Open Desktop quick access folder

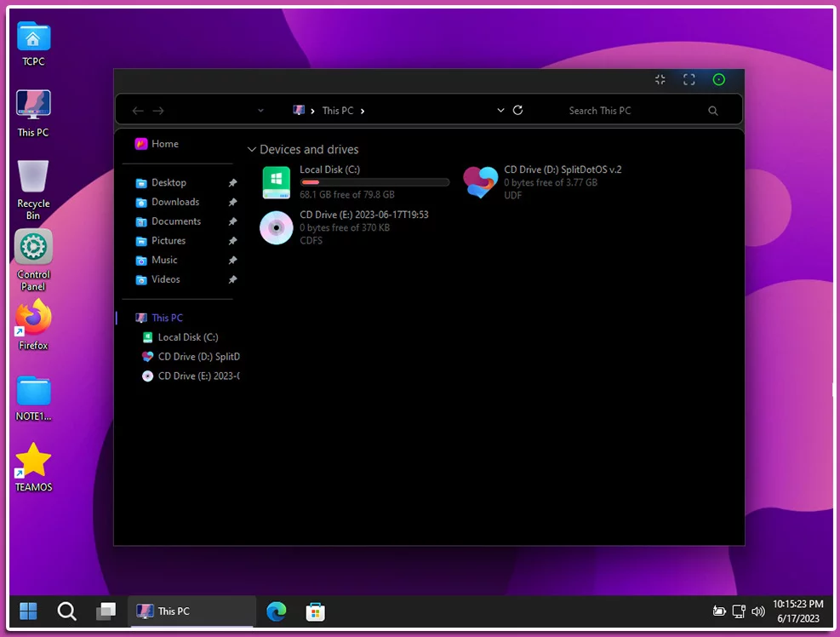click(x=161, y=183)
